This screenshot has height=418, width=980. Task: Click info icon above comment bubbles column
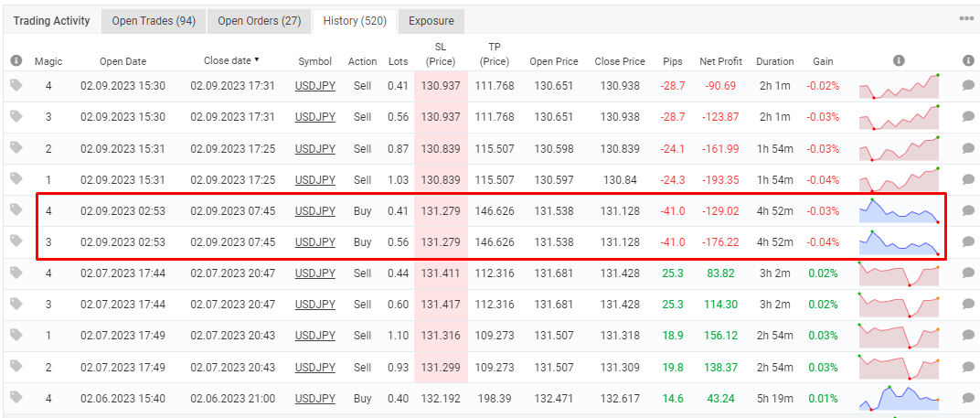tap(968, 60)
